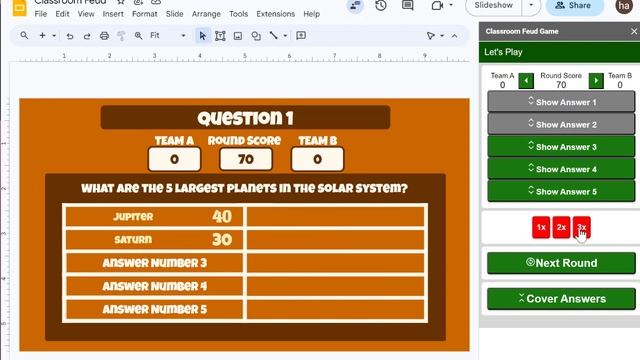Click the Answer Number 3 cell

(154, 263)
